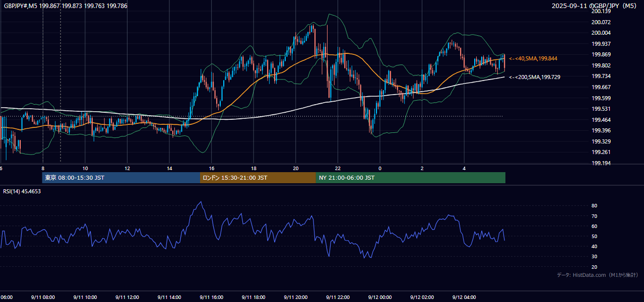The image size is (644, 302).
Task: Click the '9/11 16:00' date axis label
Action: click(212, 297)
